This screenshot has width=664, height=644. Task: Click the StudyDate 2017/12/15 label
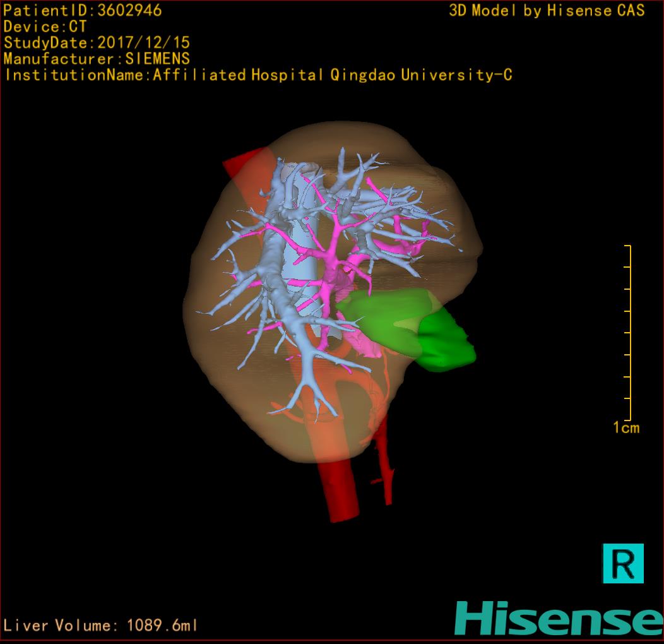point(97,44)
